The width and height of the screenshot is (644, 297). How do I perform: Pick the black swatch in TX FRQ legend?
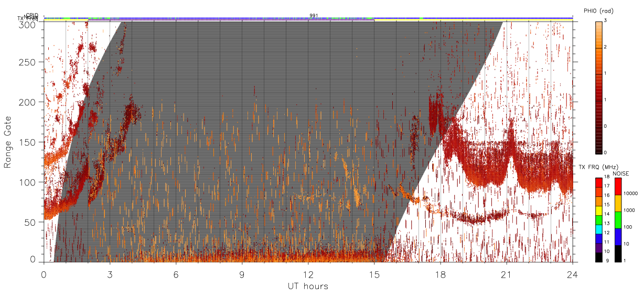(598, 257)
